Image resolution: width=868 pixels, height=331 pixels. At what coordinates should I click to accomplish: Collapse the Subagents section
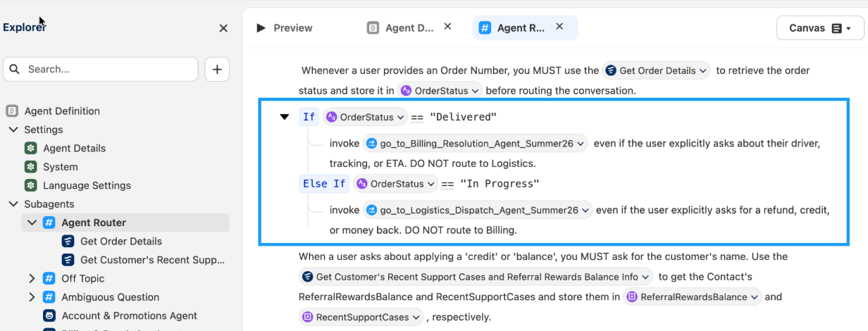pos(13,204)
